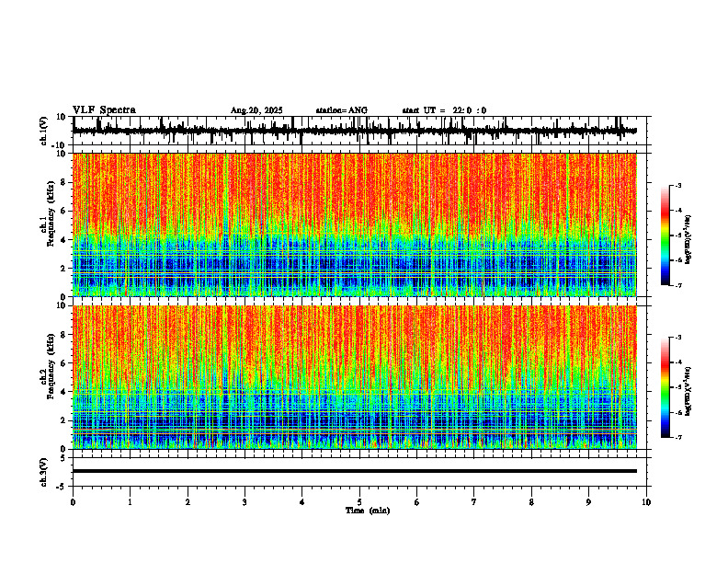Click the time axis tick label '6'
Image resolution: width=728 pixels, height=563 pixels.
[x=417, y=502]
